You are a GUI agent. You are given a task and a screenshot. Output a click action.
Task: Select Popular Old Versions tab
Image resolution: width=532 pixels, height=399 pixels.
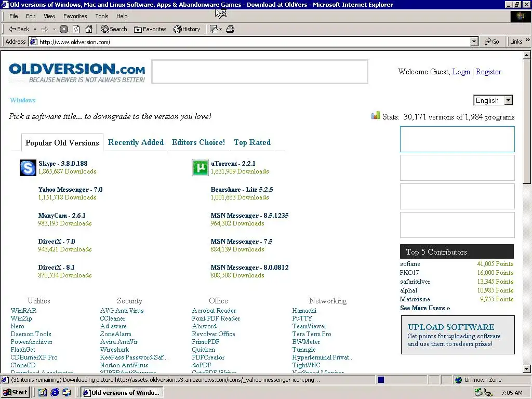(x=62, y=143)
